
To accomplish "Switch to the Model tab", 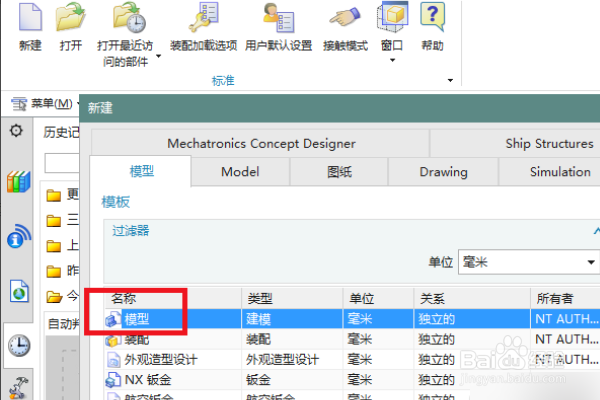I will click(x=240, y=171).
